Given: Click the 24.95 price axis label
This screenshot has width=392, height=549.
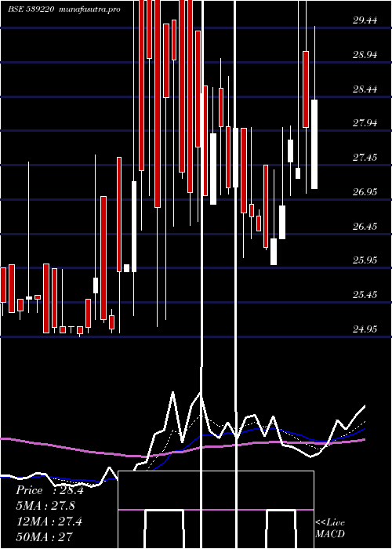Looking at the screenshot, I should 365,329.
